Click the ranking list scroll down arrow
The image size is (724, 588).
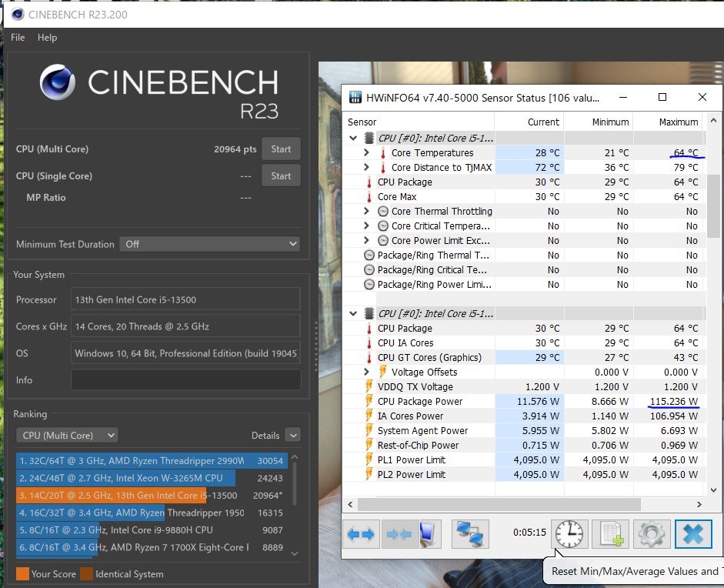[x=295, y=553]
